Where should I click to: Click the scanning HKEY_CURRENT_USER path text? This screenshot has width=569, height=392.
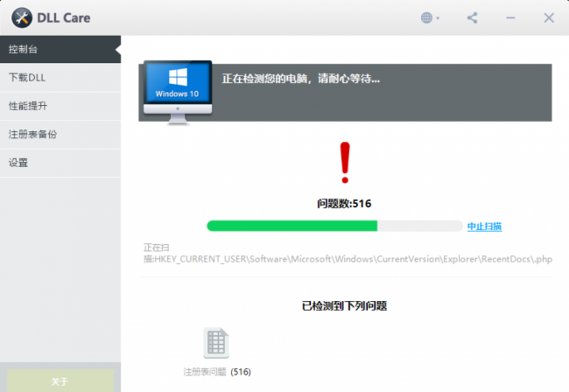(348, 254)
